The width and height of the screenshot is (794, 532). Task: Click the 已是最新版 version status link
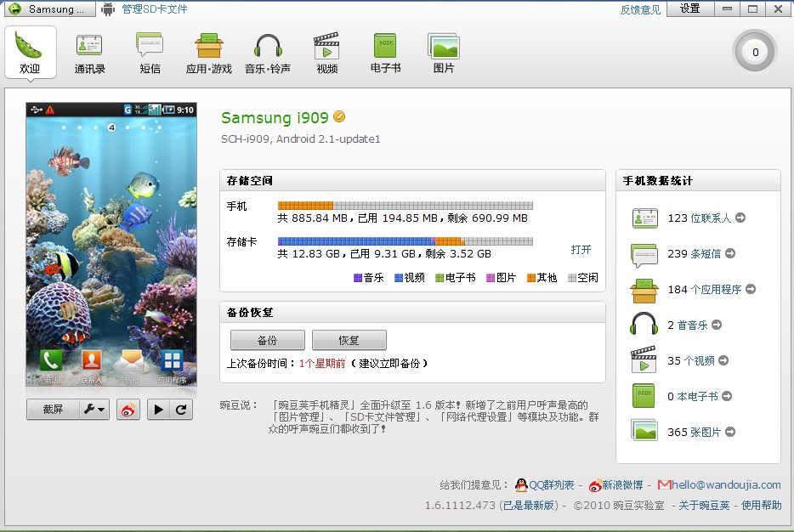point(529,505)
